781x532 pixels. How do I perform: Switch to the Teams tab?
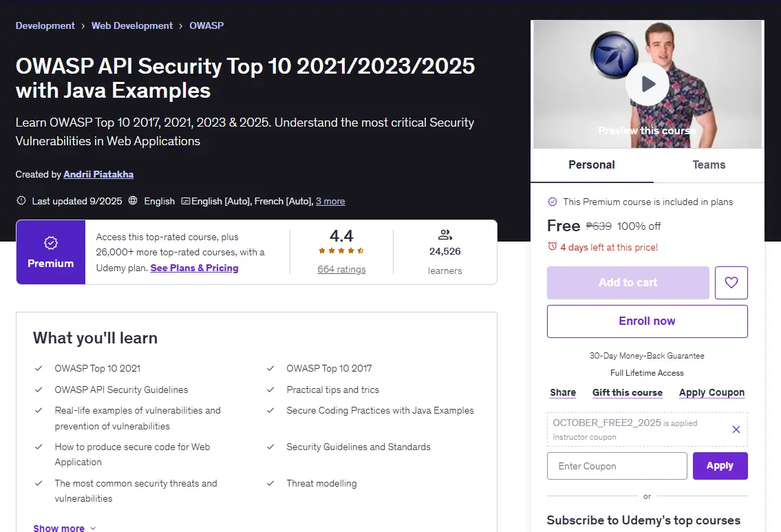pyautogui.click(x=709, y=165)
